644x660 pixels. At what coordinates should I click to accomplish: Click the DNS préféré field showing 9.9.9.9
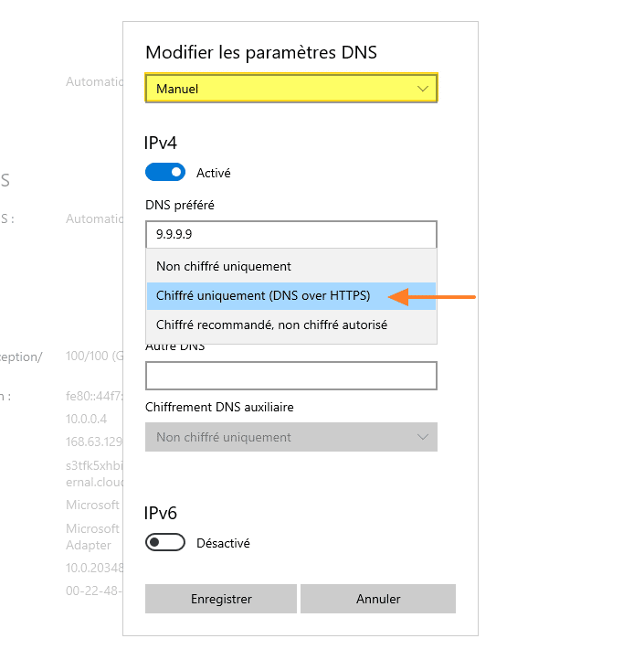tap(290, 234)
